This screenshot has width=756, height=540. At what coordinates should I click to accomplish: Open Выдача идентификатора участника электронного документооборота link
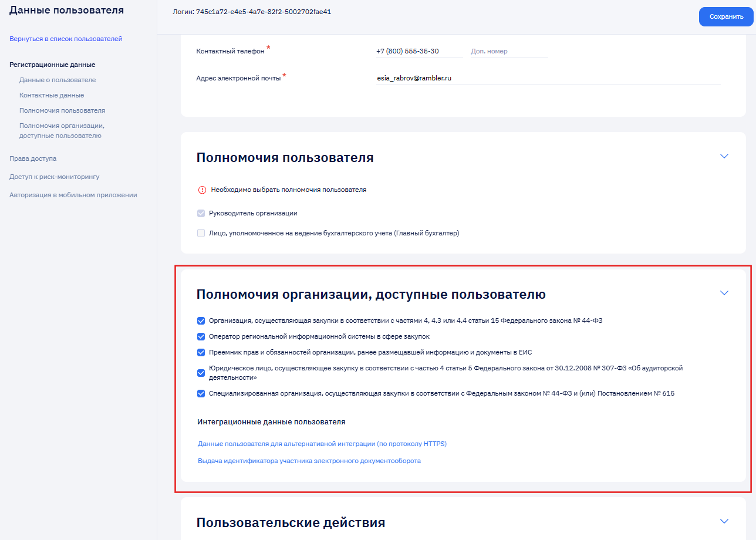pos(309,461)
